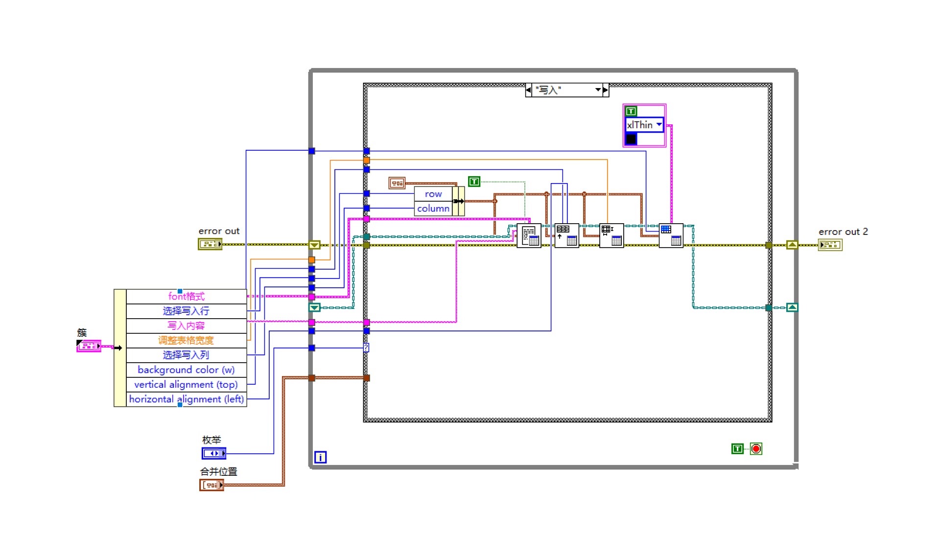Open the xlThin enum dropdown

[659, 125]
